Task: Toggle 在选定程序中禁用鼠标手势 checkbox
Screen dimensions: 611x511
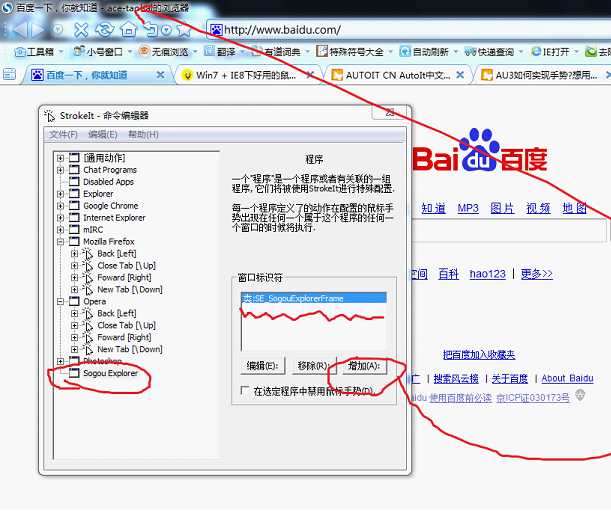Action: coord(245,390)
